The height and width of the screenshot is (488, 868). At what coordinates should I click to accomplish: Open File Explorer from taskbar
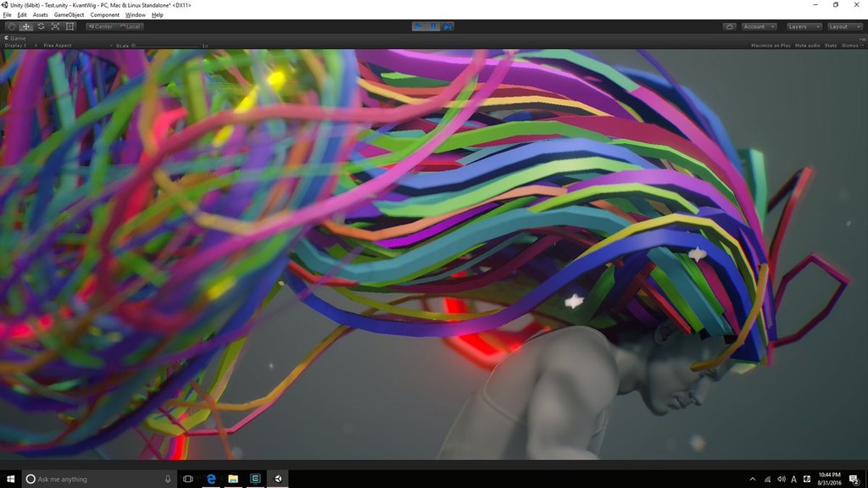coord(233,479)
